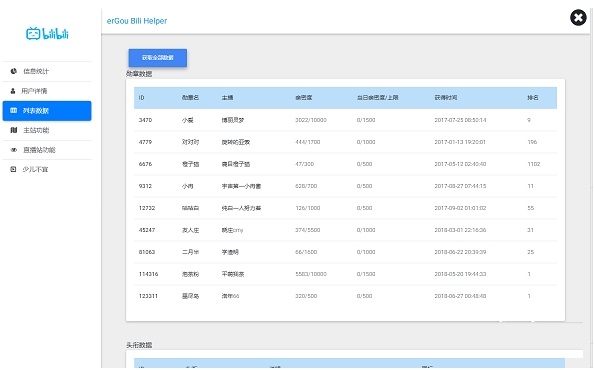This screenshot has width=594, height=370.
Task: Select the medal ID 12732 cell
Action: [x=147, y=208]
